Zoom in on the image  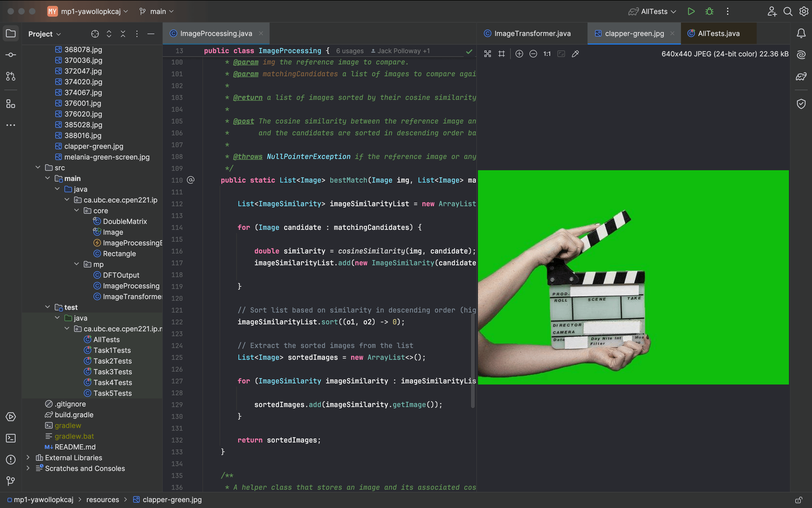[x=519, y=54]
